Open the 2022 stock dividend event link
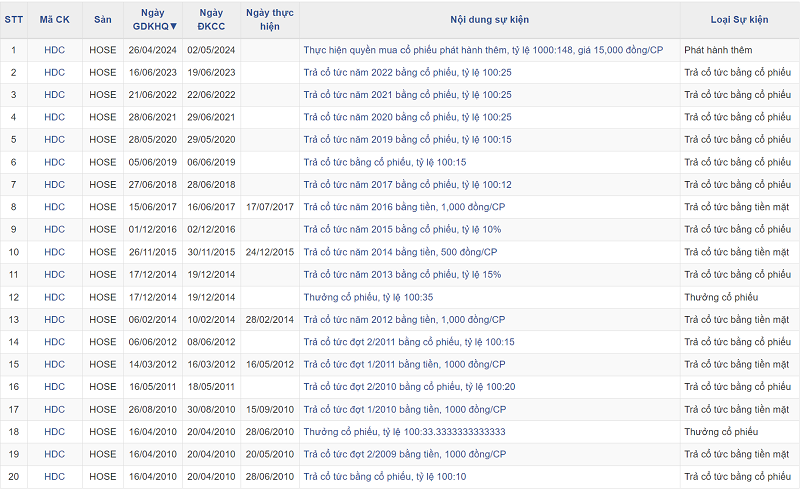This screenshot has height=491, width=800. click(407, 72)
